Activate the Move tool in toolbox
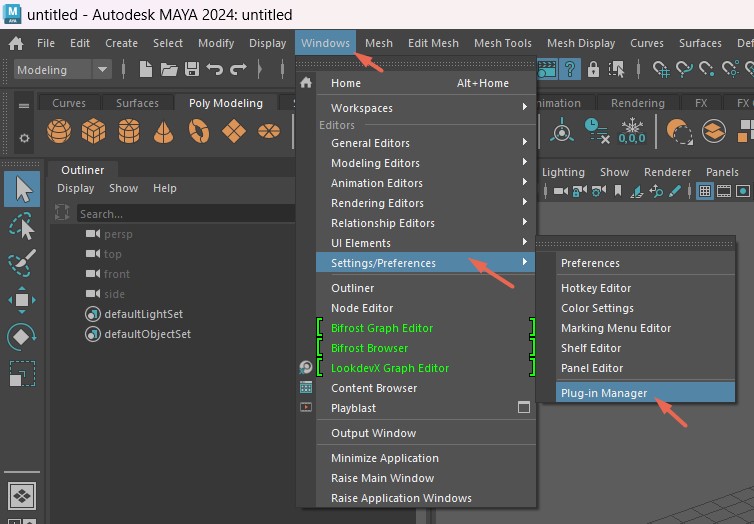The image size is (754, 524). tap(22, 300)
